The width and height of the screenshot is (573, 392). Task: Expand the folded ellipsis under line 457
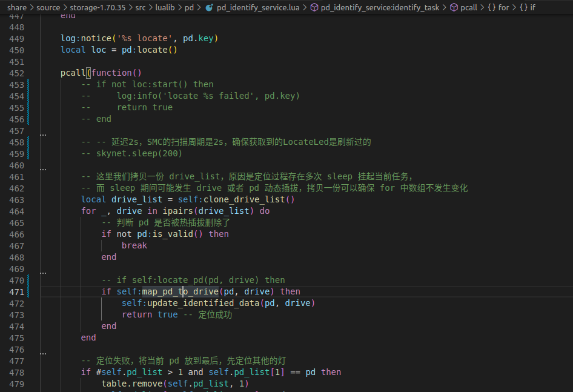pos(43,135)
